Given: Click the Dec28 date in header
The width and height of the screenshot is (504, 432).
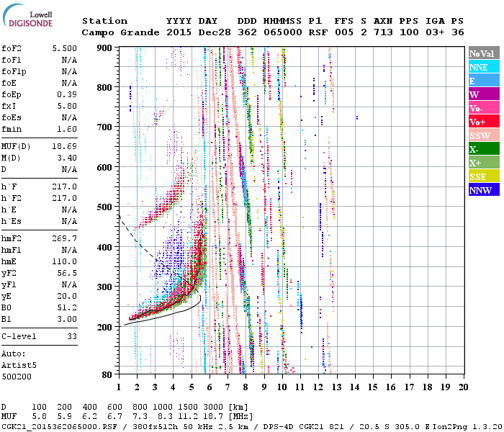Looking at the screenshot, I should tap(215, 32).
